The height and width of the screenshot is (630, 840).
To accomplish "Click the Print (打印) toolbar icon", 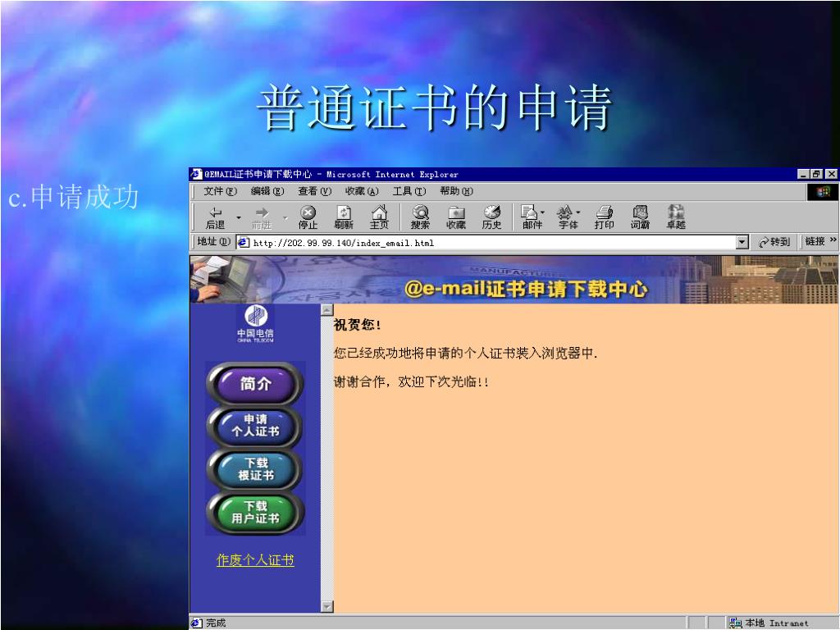I will click(605, 217).
